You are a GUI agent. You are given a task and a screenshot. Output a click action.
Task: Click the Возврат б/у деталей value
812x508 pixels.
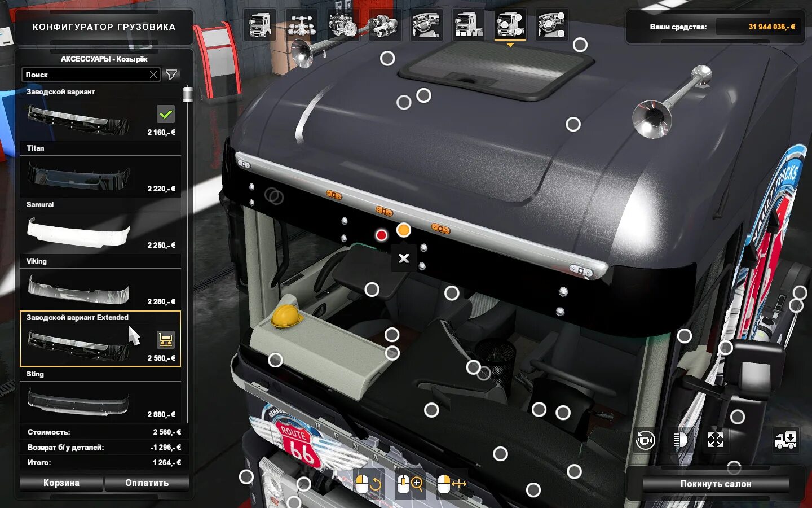[x=166, y=447]
